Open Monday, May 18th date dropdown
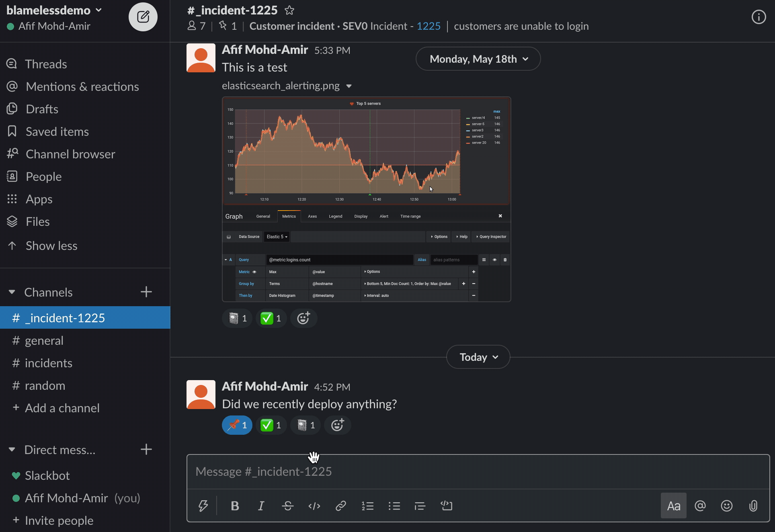 [x=478, y=59]
